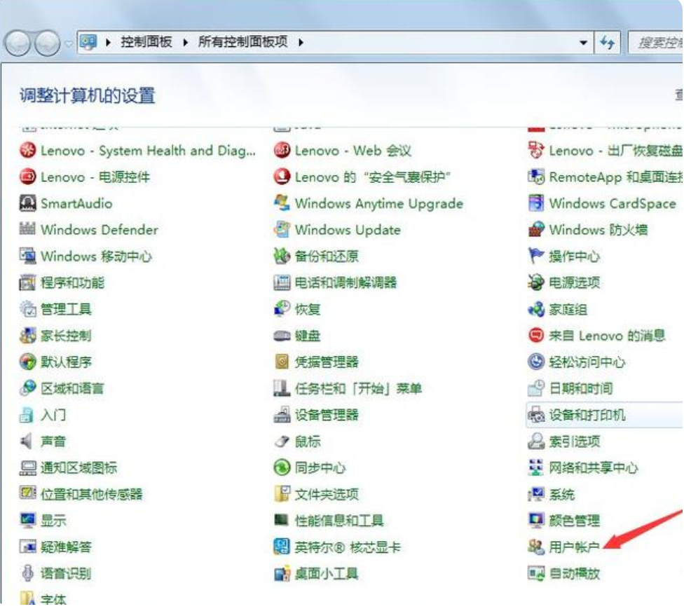Viewport: 684px width, 616px height.
Task: Expand the address bar history dropdown
Action: (584, 43)
